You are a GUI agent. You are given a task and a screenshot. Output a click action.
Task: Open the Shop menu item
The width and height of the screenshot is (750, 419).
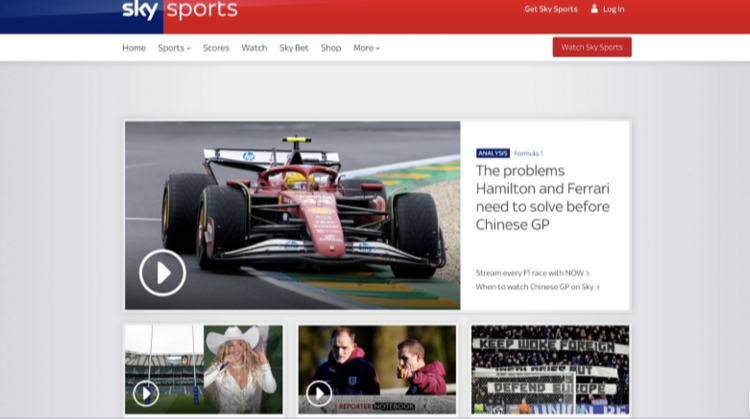pos(331,48)
